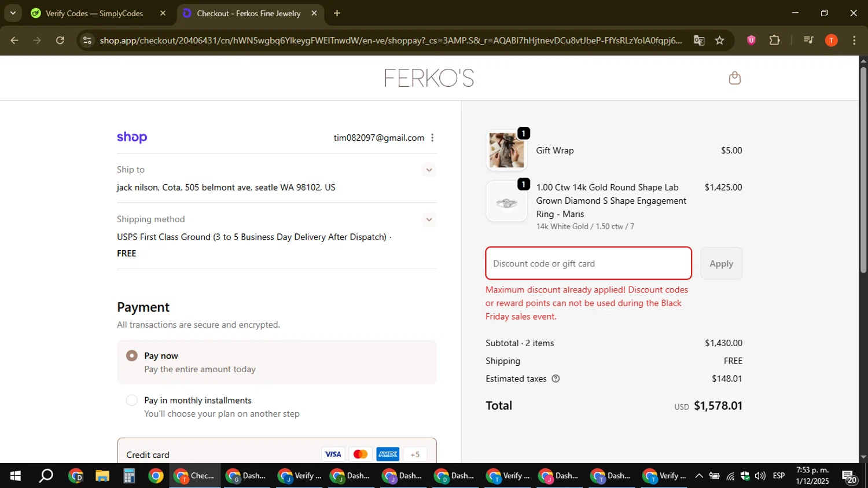868x488 pixels.
Task: Click the subtotal amount $1,430.00
Action: tap(723, 343)
